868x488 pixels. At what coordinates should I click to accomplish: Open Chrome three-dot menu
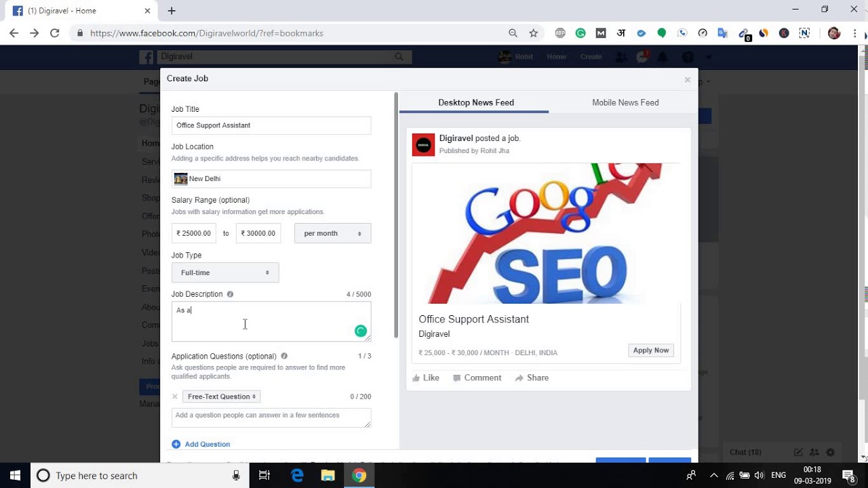coord(854,33)
